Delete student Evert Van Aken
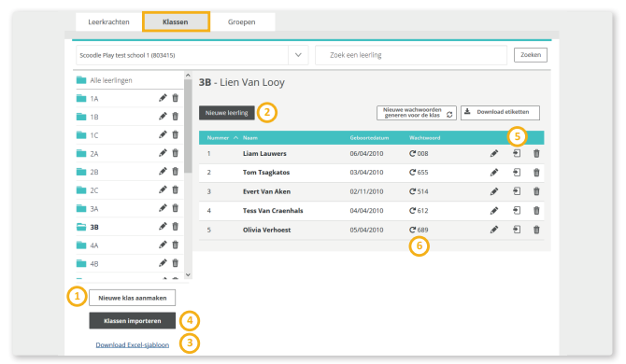626x364 pixels. point(536,191)
